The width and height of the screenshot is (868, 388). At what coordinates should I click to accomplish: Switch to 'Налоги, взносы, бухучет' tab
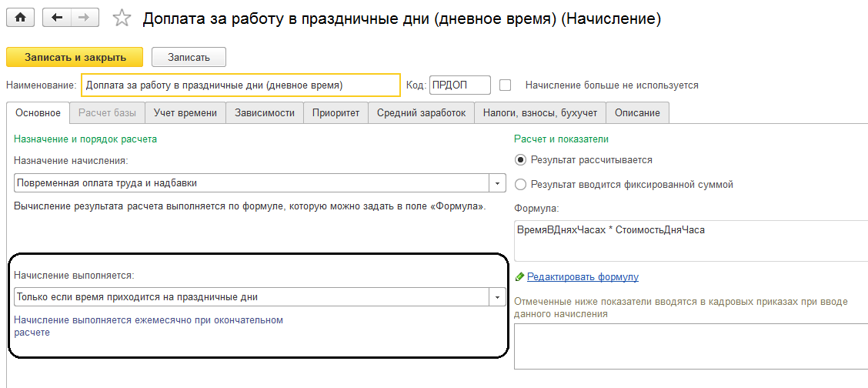pyautogui.click(x=540, y=113)
